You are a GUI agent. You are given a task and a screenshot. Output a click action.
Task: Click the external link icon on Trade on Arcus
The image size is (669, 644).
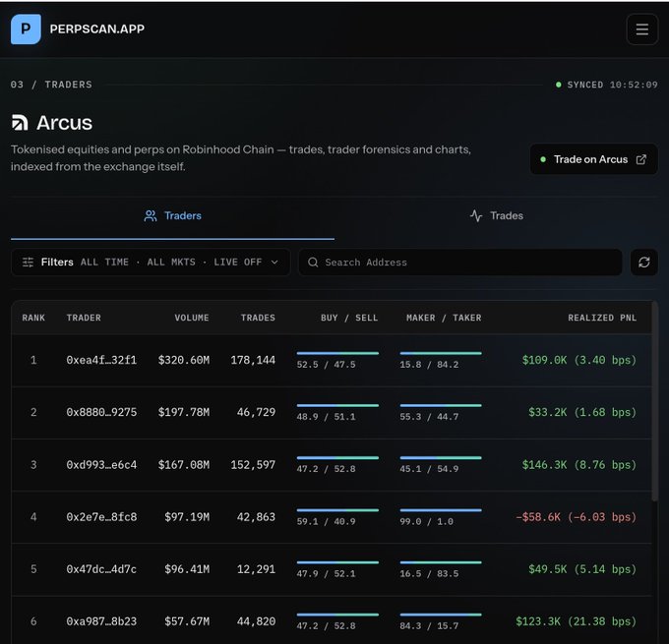[x=640, y=159]
